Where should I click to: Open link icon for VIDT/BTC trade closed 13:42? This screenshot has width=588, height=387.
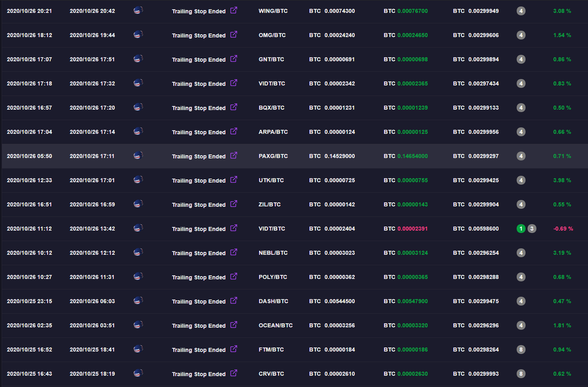coord(234,228)
